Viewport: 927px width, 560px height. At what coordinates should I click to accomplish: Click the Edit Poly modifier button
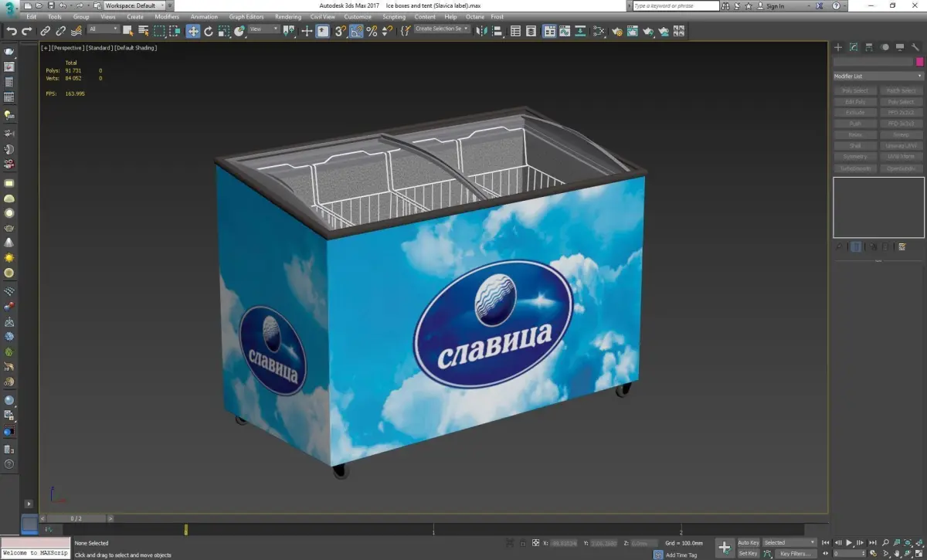pos(855,102)
